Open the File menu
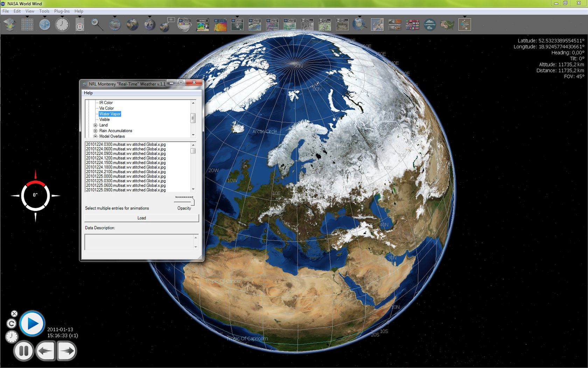This screenshot has width=588, height=368. [x=6, y=11]
